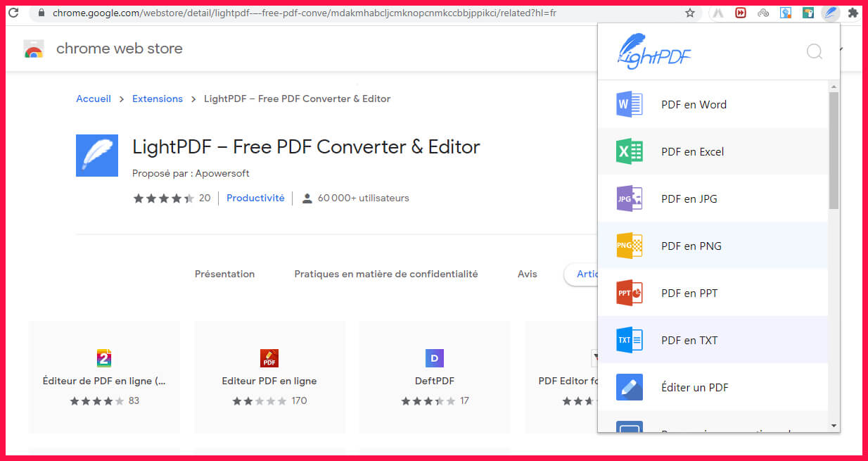Bookmark this page with the star icon

[x=690, y=13]
